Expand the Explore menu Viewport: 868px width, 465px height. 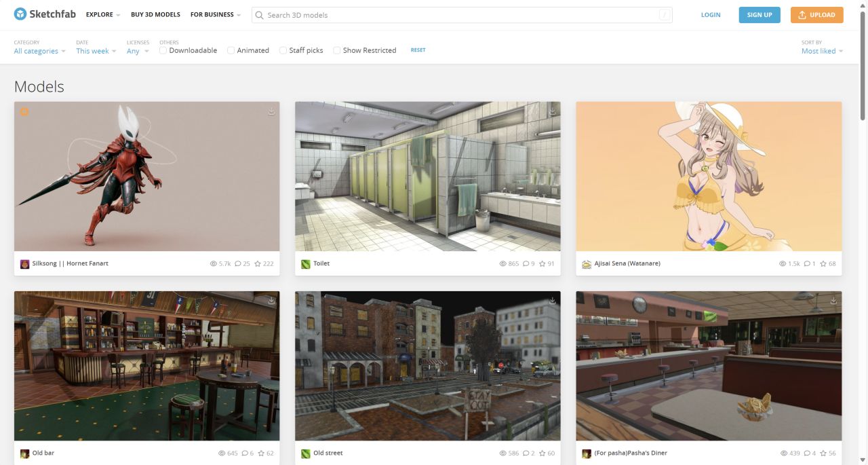click(x=103, y=14)
